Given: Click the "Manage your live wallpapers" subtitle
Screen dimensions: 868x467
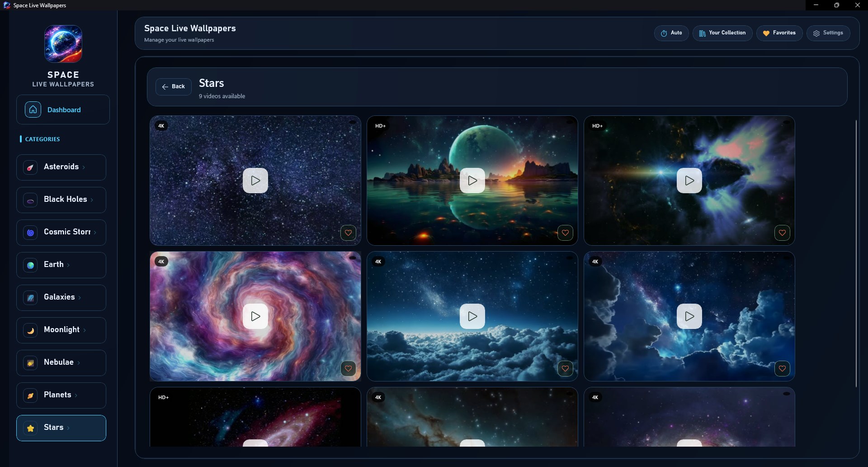Looking at the screenshot, I should coord(179,40).
